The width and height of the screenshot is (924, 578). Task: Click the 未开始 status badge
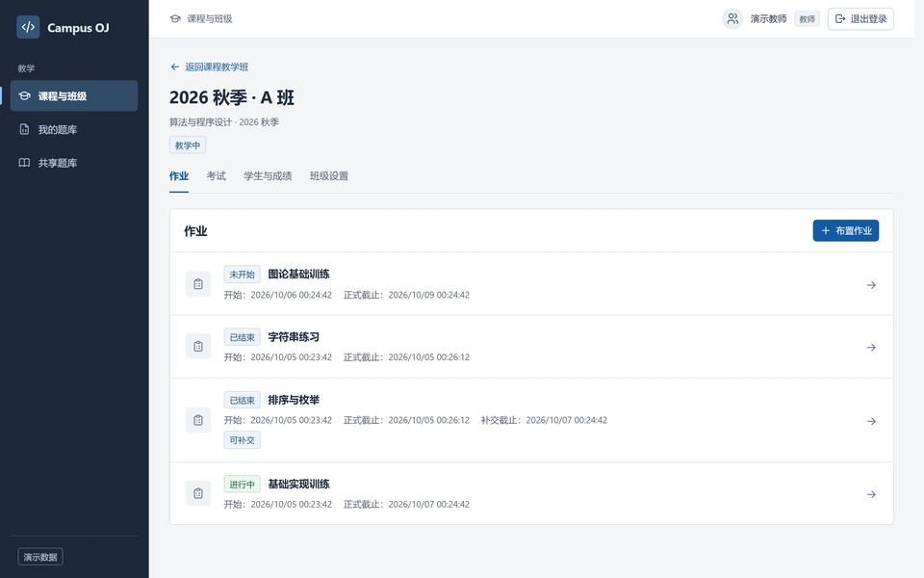[242, 275]
